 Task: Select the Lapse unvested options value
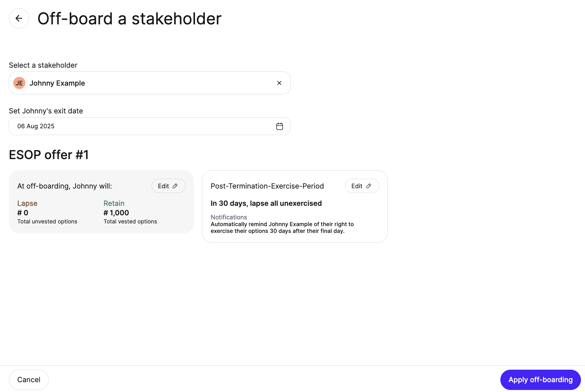[x=23, y=213]
